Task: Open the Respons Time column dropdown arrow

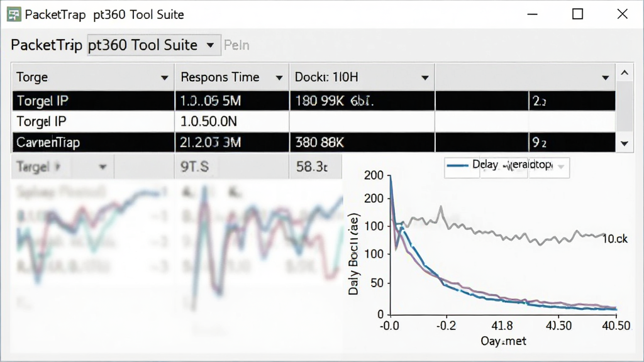Action: point(279,77)
